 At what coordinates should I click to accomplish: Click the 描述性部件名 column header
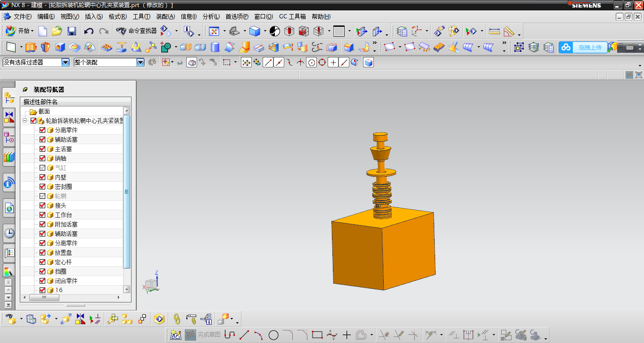pyautogui.click(x=76, y=102)
